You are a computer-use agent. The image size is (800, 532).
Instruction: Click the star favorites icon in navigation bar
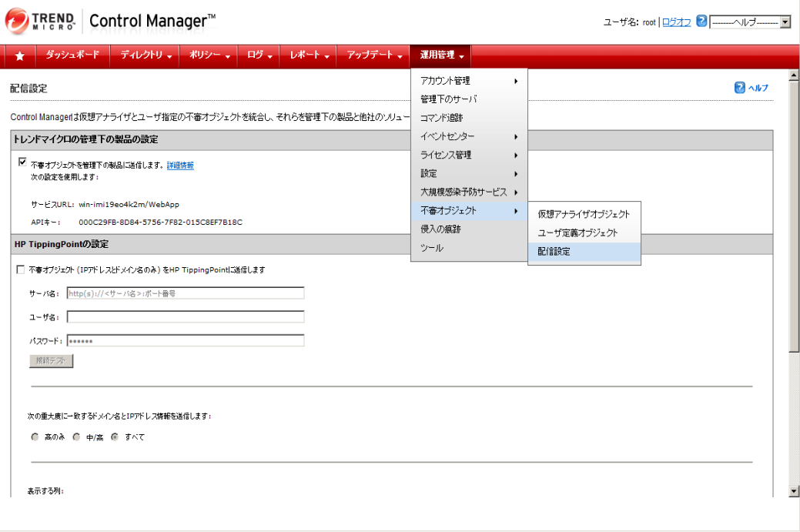20,55
